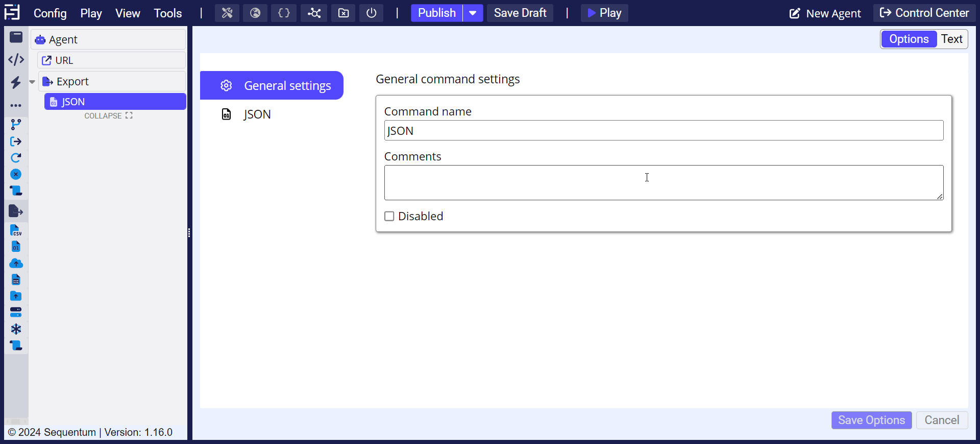Add a JSON 01 file command icon
980x444 pixels.
point(16,247)
